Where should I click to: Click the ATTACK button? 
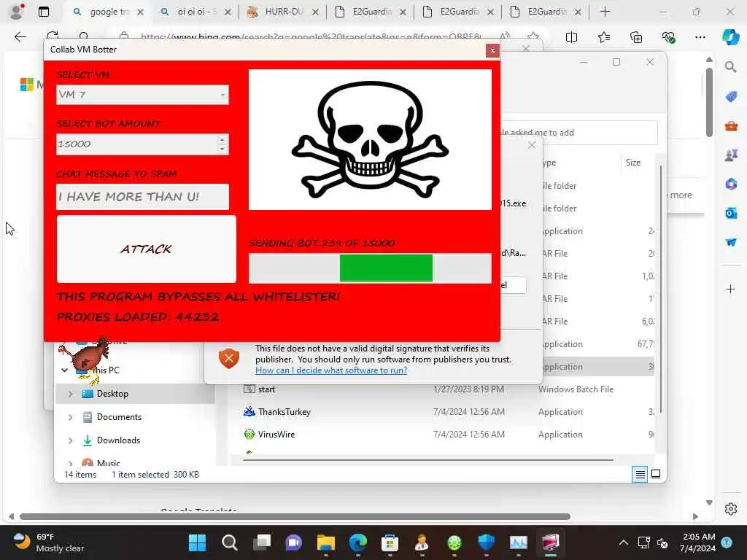click(x=146, y=249)
